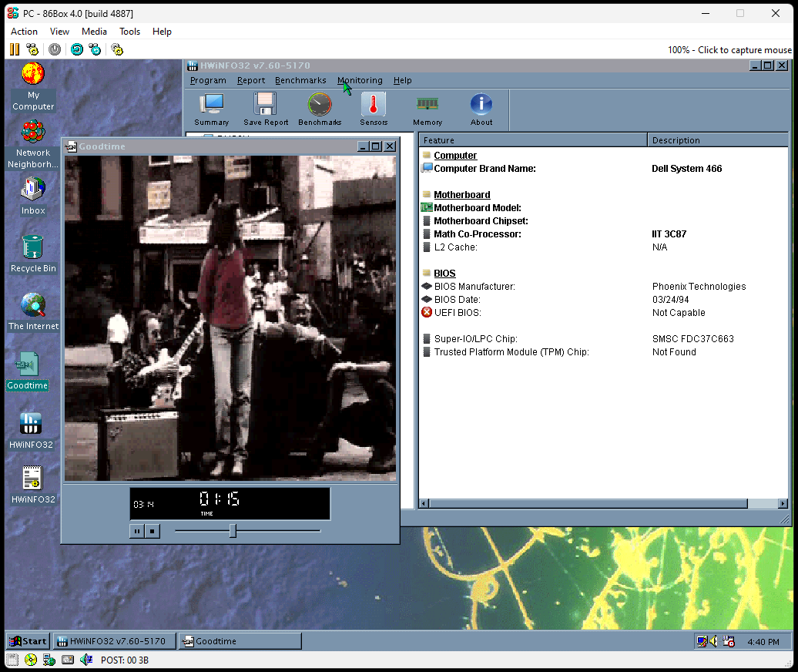The width and height of the screenshot is (798, 672).
Task: Open the About dialog via the HWiNFO32 toolbar
Action: pyautogui.click(x=481, y=109)
